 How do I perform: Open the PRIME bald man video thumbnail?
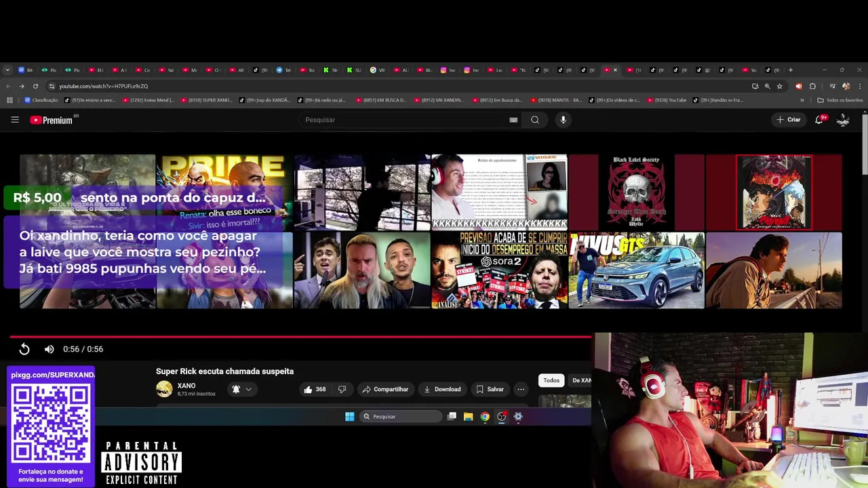click(x=224, y=192)
